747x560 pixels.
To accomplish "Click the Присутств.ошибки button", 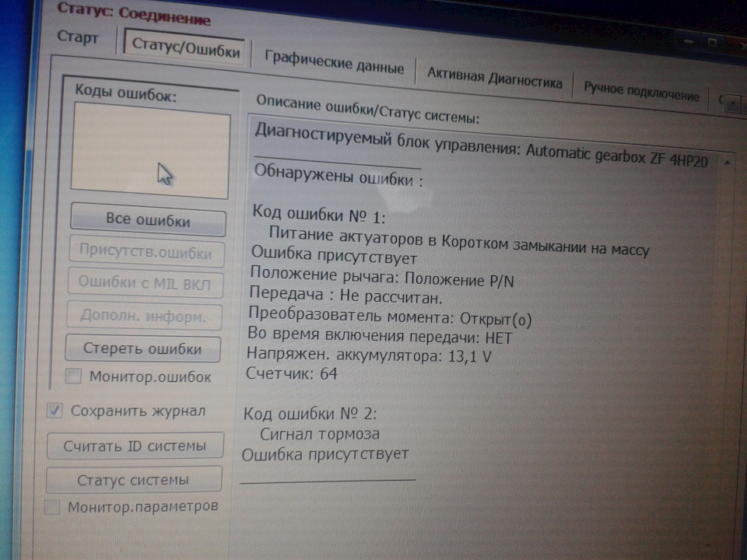I will (146, 251).
